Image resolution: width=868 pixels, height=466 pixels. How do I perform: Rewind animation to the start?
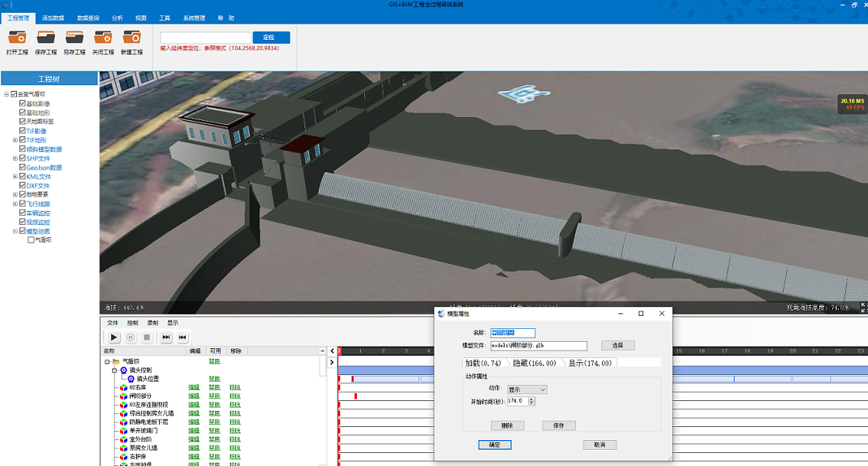[183, 337]
